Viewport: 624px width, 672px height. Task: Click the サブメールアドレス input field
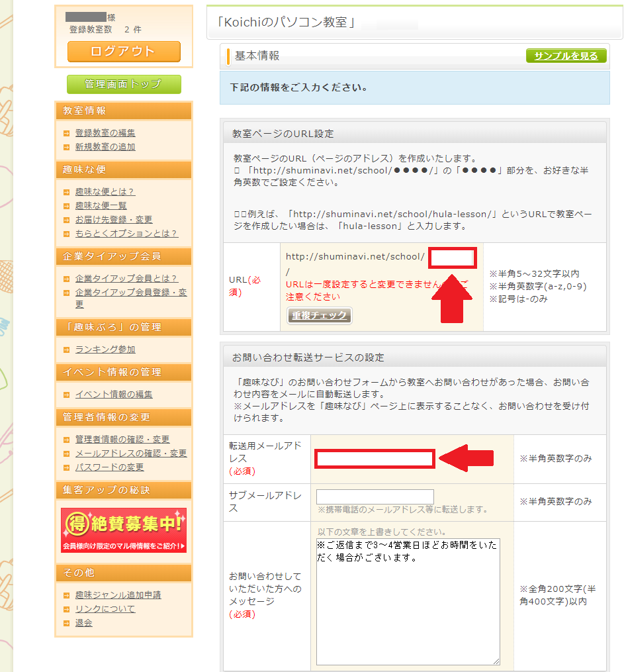[375, 497]
